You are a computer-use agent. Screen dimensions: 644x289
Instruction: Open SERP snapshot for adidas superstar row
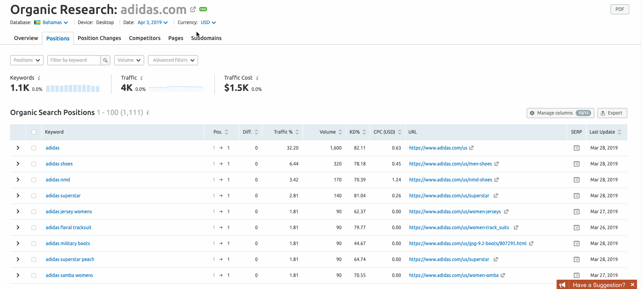coord(576,196)
